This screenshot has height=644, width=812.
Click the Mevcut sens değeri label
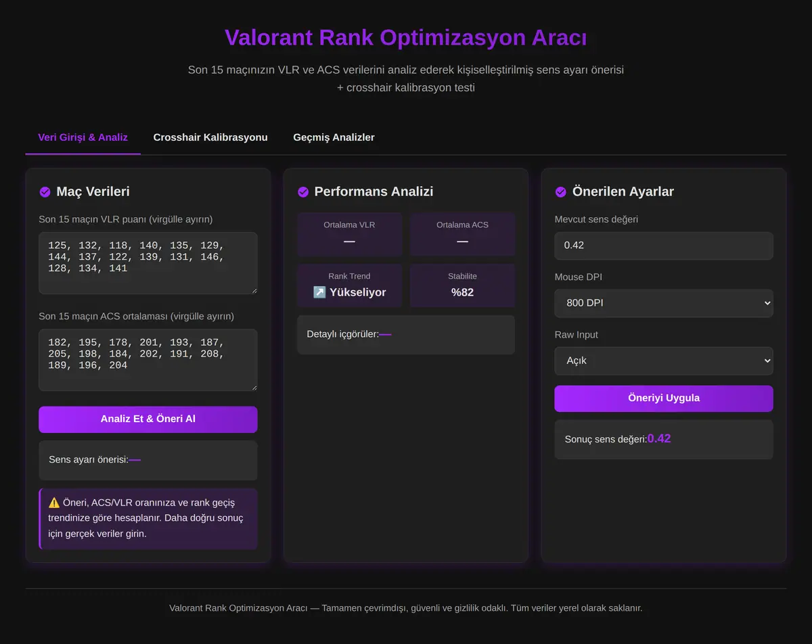[x=596, y=219]
